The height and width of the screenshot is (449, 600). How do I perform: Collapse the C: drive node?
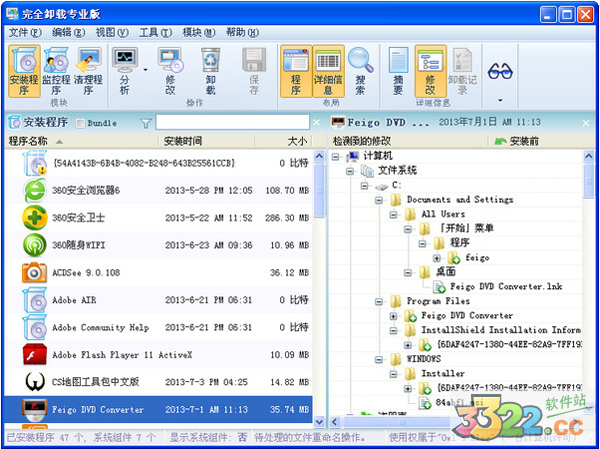click(x=364, y=186)
